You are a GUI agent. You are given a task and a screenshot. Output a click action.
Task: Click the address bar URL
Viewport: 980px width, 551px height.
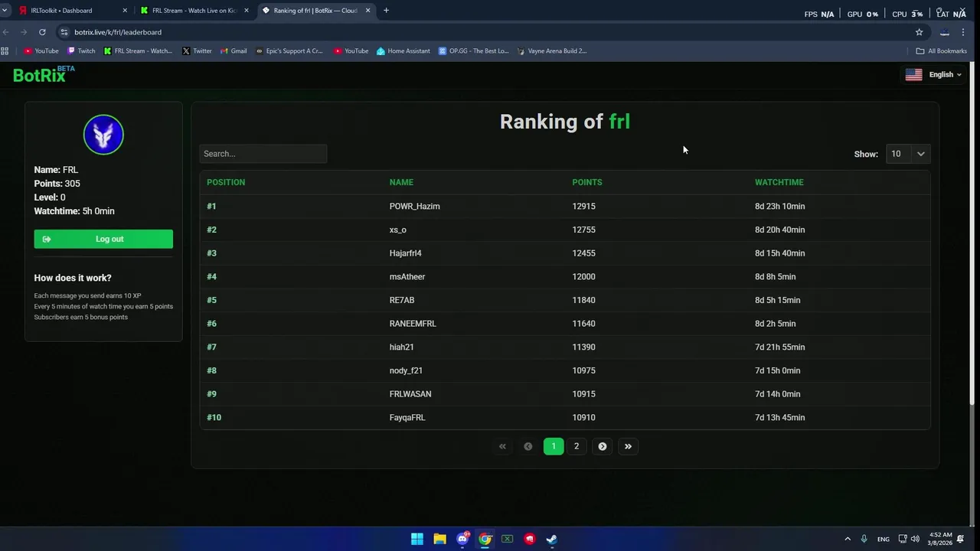pos(118,32)
